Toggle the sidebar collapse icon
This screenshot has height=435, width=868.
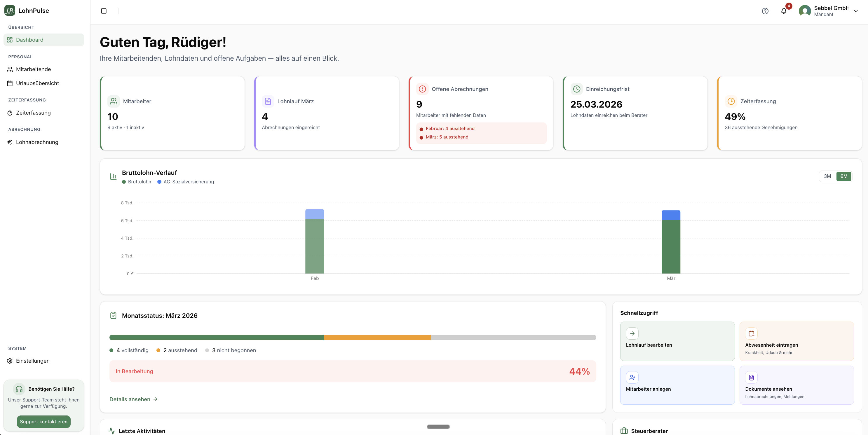coord(103,11)
